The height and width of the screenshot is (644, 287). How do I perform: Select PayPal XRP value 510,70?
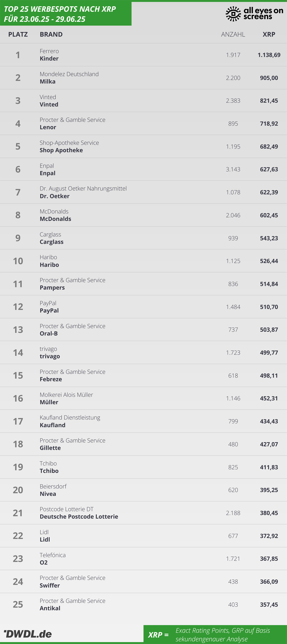pyautogui.click(x=269, y=307)
